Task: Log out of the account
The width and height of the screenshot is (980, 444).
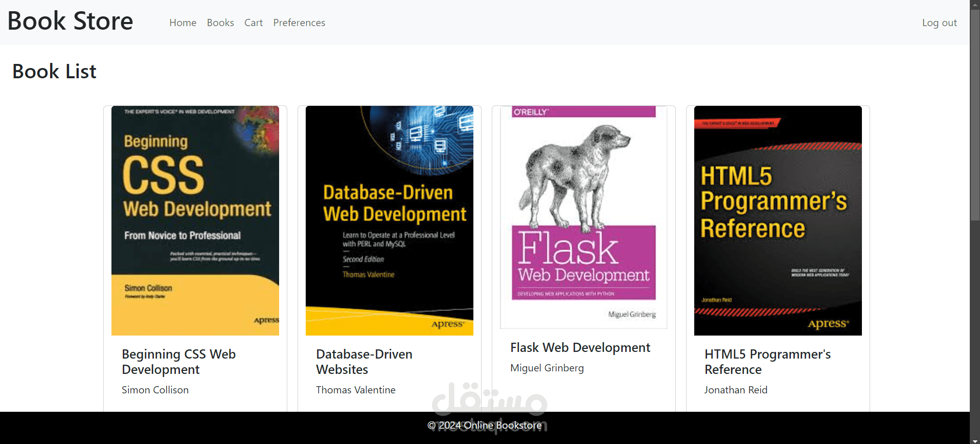Action: tap(940, 23)
